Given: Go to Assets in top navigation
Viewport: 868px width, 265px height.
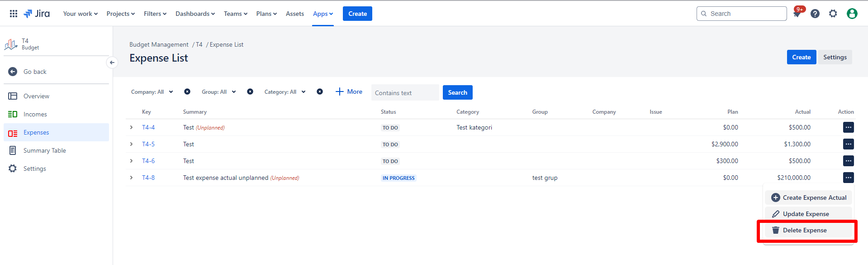Looking at the screenshot, I should point(295,14).
